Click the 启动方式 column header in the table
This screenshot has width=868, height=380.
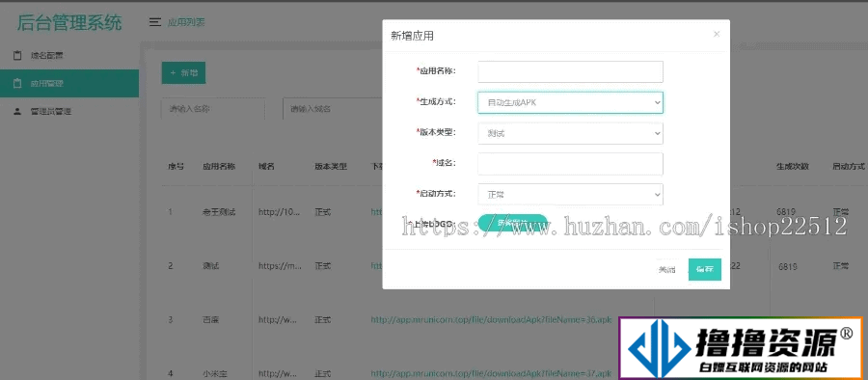click(x=849, y=166)
